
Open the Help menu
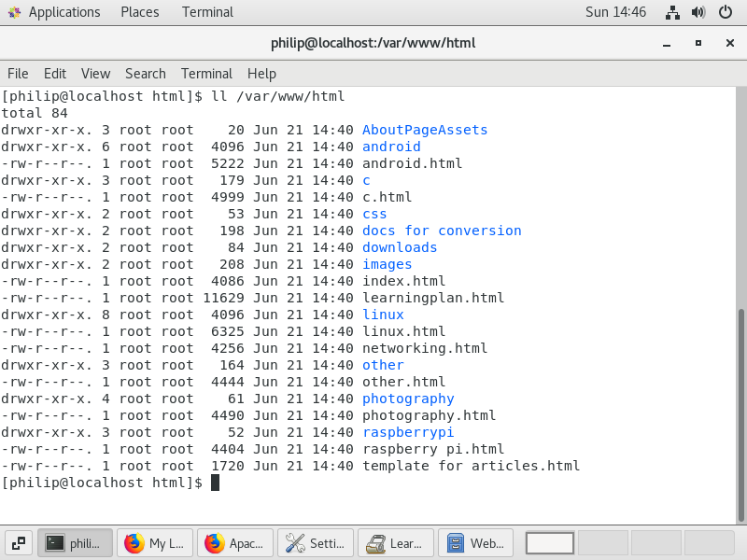(x=261, y=74)
